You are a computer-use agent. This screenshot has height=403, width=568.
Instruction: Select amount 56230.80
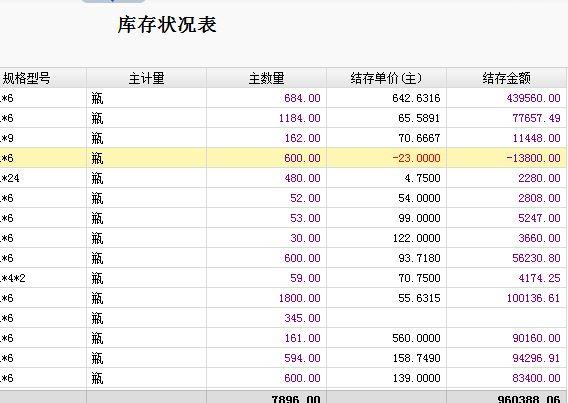tap(506, 258)
